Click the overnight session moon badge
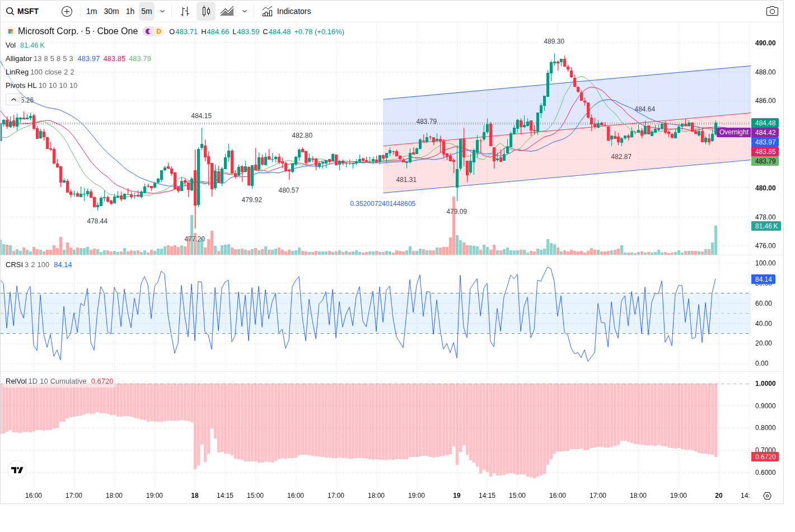Screen dimensions: 795x532 [148, 31]
